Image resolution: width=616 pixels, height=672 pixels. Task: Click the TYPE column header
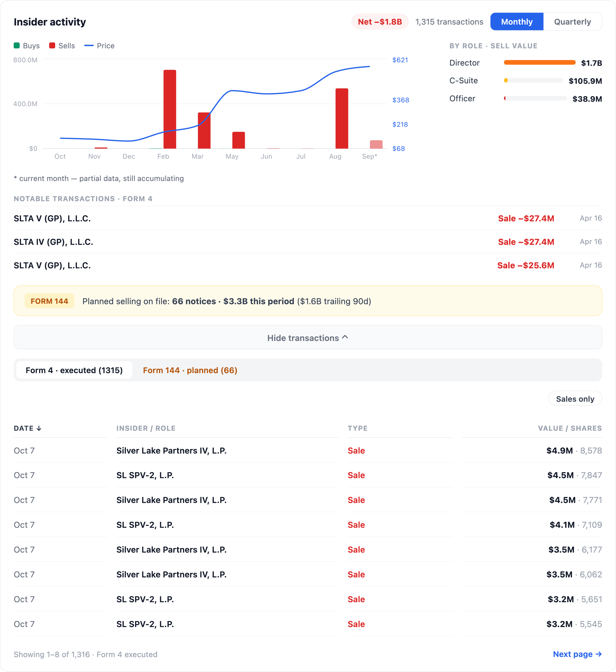click(357, 428)
